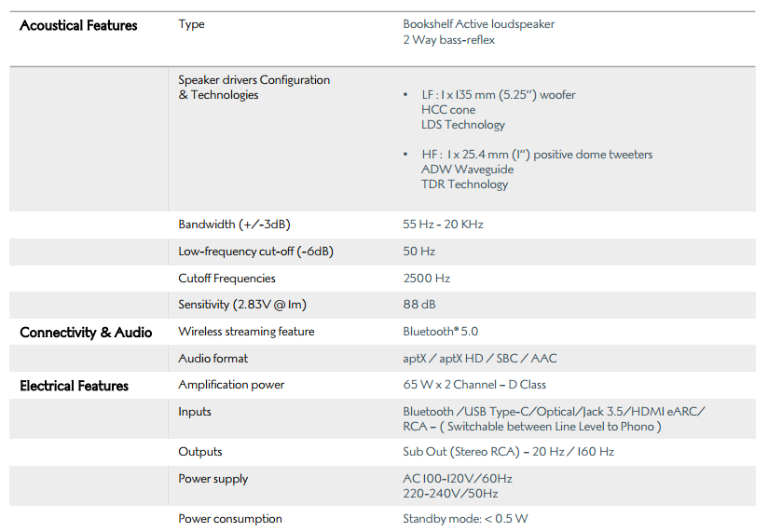The image size is (768, 532).
Task: Click the 'TDR Technology' text
Action: (x=464, y=184)
